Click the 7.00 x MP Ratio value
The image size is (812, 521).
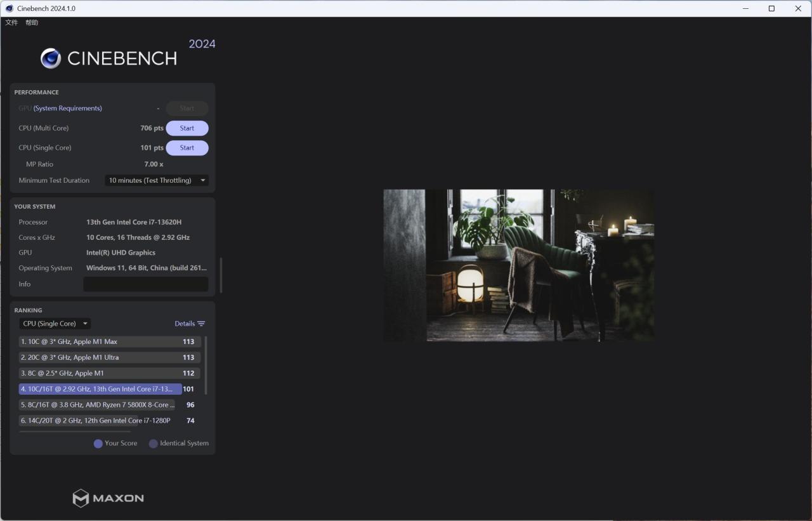(154, 164)
